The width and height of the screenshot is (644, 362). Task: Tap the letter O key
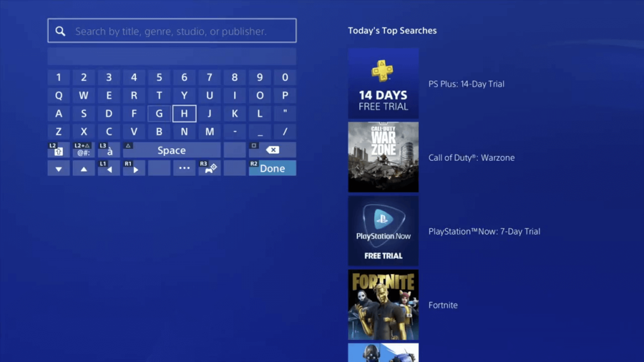[x=260, y=96]
